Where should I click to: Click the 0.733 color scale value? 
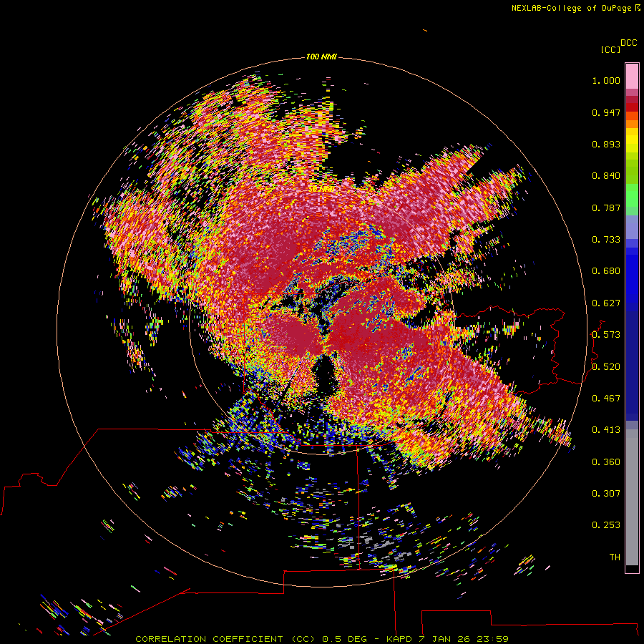606,240
